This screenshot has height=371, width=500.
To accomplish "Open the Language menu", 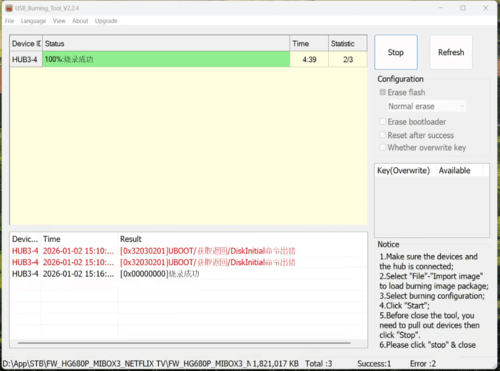I will click(33, 21).
